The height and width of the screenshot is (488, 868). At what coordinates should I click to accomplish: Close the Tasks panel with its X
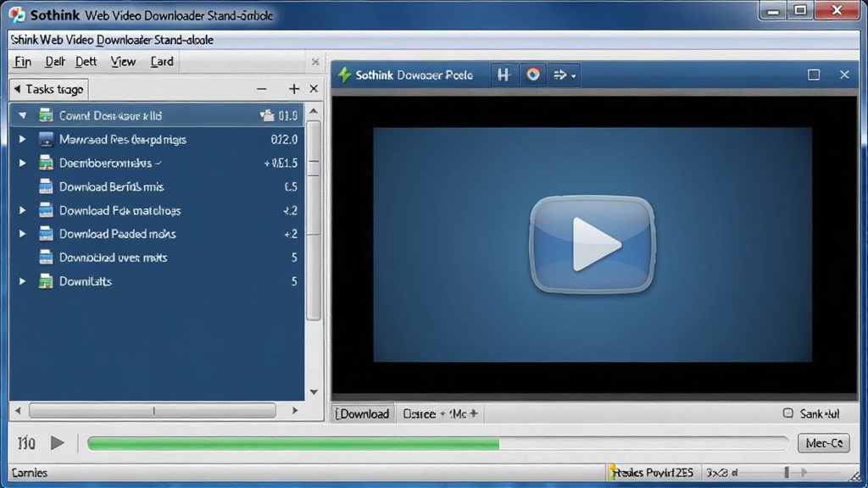(314, 89)
